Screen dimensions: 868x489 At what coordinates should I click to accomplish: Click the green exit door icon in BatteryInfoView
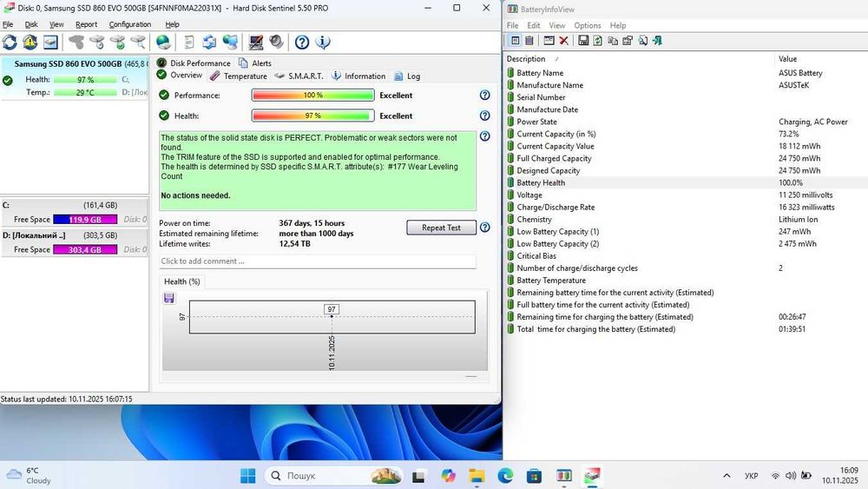pyautogui.click(x=657, y=41)
